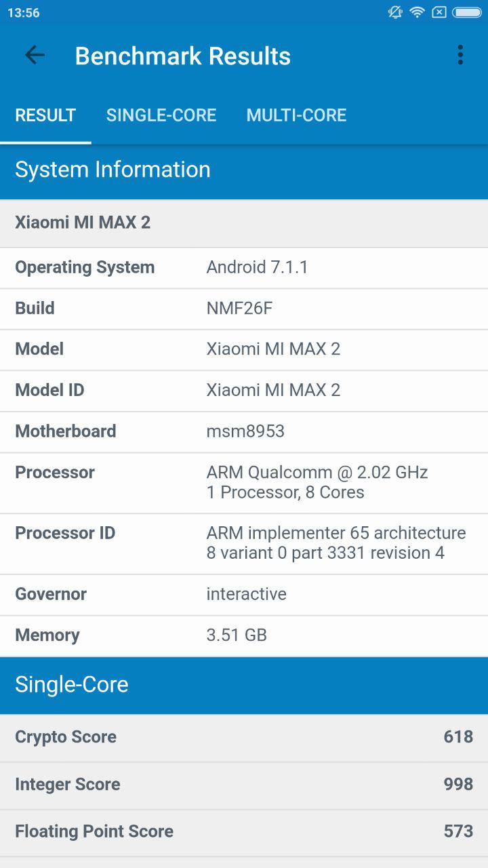Tap the Motherboard msm8953 row
Image resolution: width=488 pixels, height=868 pixels.
click(x=244, y=431)
